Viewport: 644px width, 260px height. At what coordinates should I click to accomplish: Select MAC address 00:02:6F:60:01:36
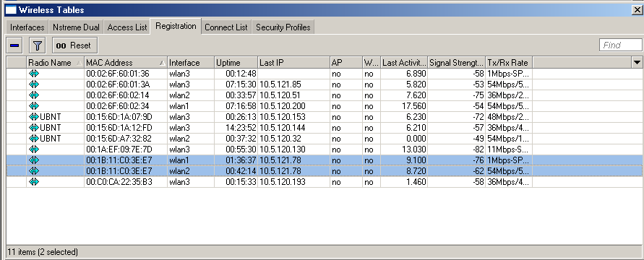[118, 74]
